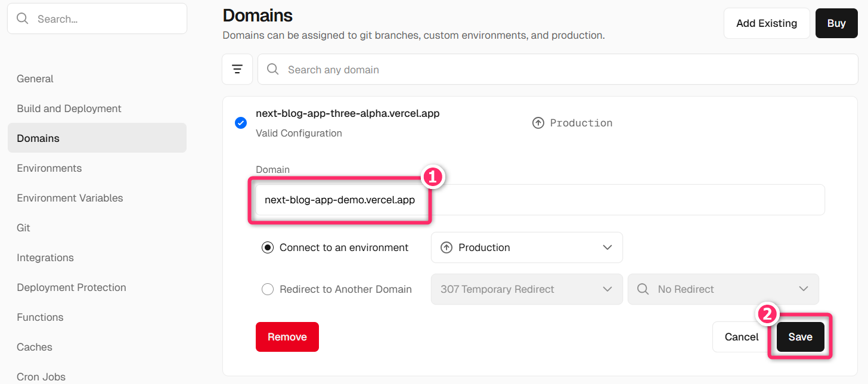The width and height of the screenshot is (868, 384).
Task: Click the Buy domain button
Action: [x=836, y=23]
